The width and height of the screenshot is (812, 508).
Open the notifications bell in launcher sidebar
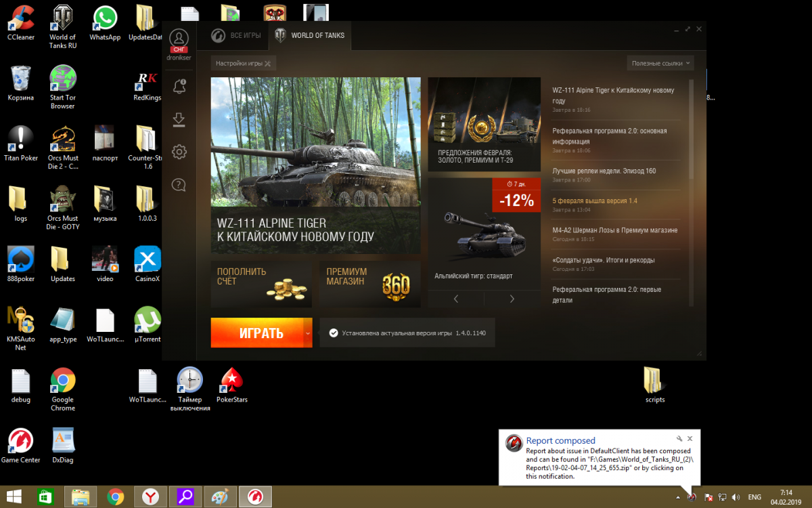(x=179, y=87)
